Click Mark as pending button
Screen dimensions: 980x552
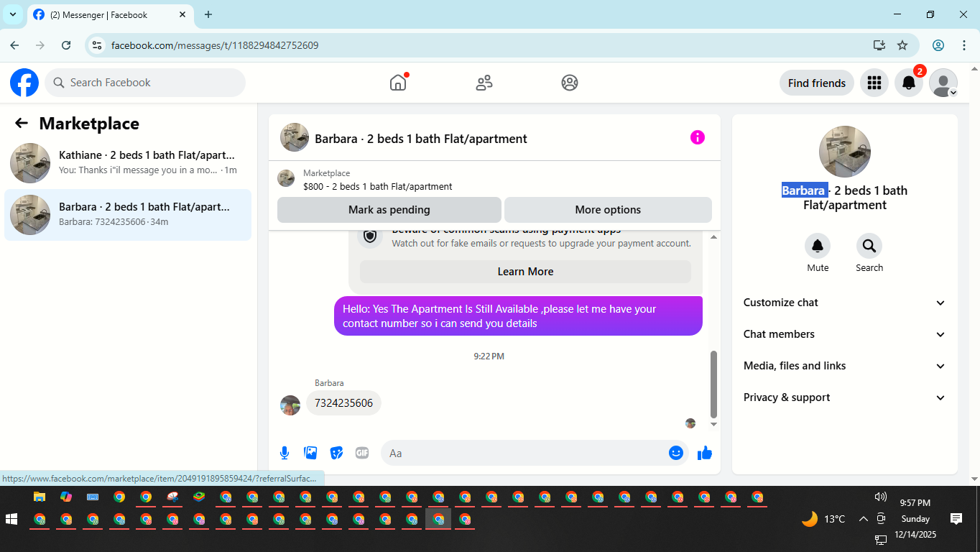click(x=389, y=210)
